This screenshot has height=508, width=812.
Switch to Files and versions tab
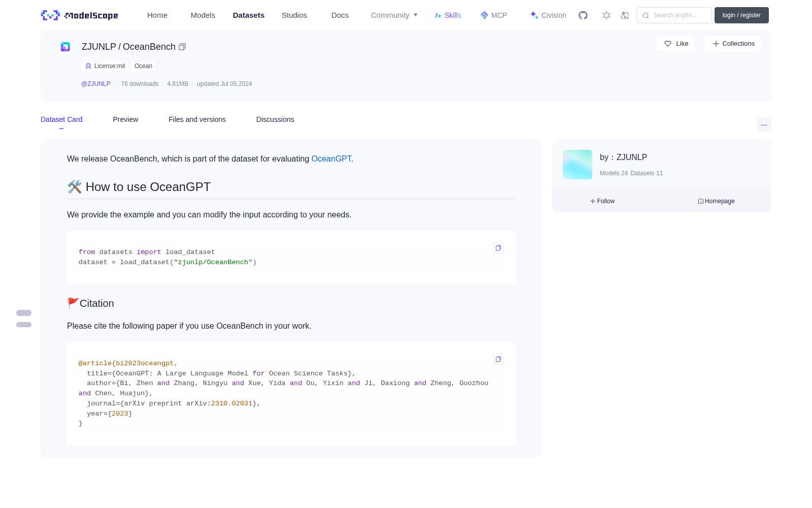tap(197, 119)
